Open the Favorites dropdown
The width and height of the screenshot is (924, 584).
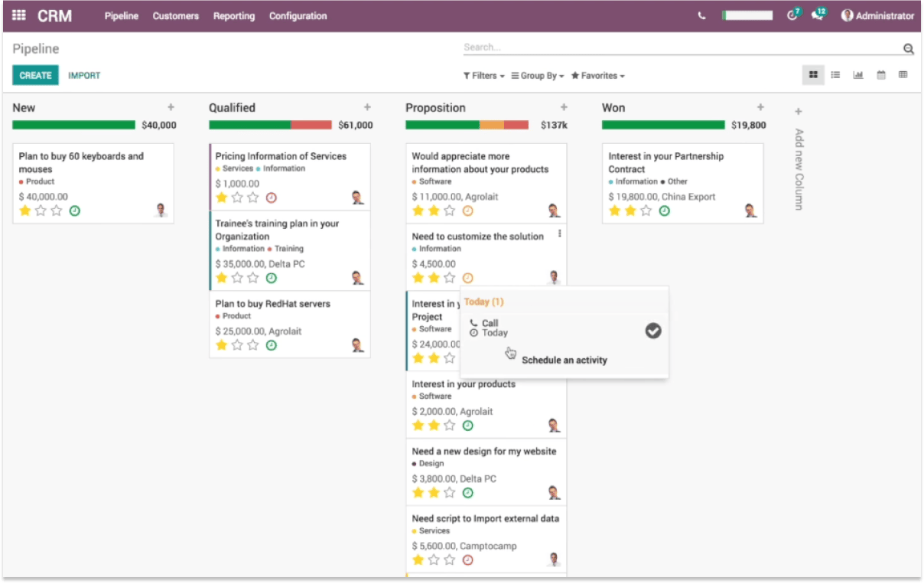pyautogui.click(x=597, y=75)
